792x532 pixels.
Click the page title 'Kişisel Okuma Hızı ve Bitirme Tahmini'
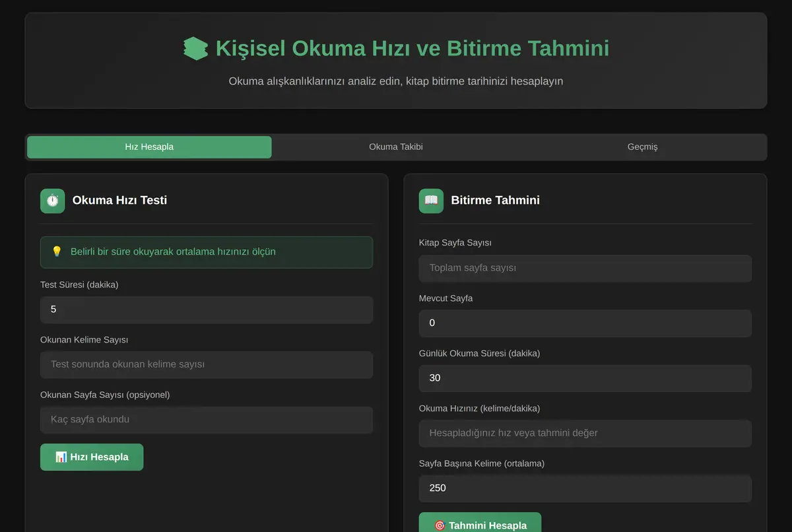click(x=412, y=49)
